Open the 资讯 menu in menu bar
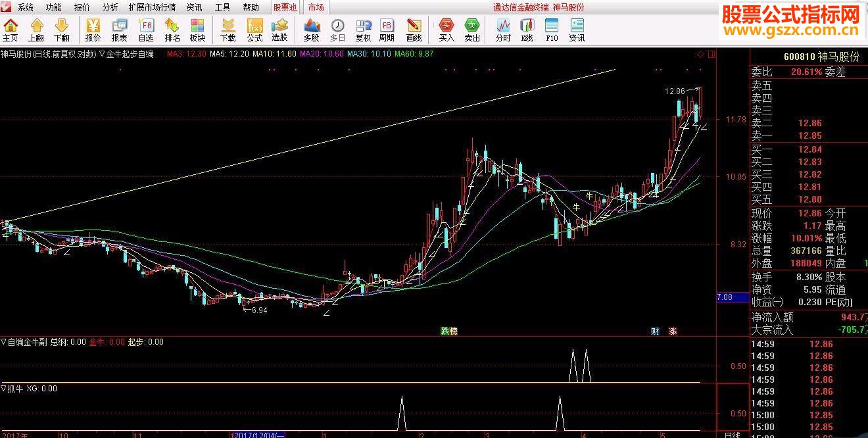The height and width of the screenshot is (438, 868). [x=194, y=7]
